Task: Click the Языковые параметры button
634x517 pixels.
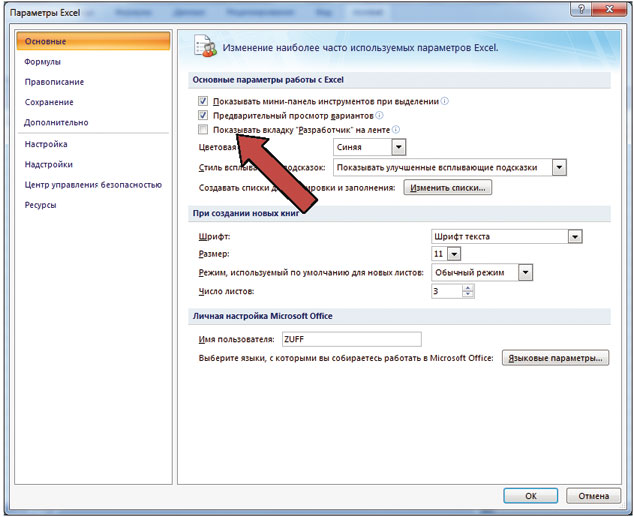Action: (555, 358)
